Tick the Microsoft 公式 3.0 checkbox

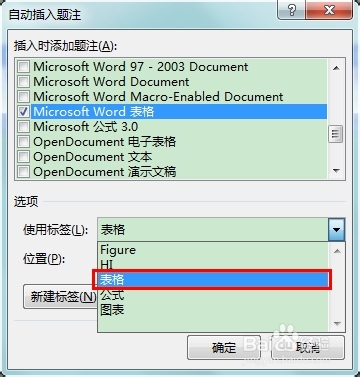click(x=23, y=127)
